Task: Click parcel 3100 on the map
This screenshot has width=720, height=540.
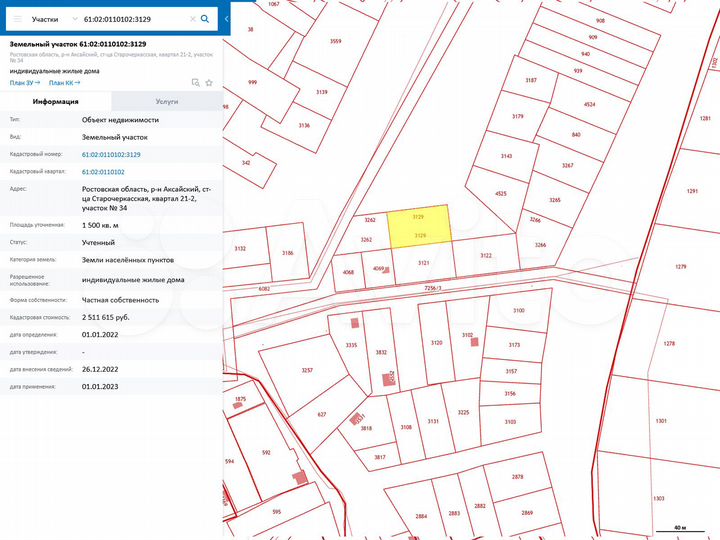Action: tap(518, 310)
